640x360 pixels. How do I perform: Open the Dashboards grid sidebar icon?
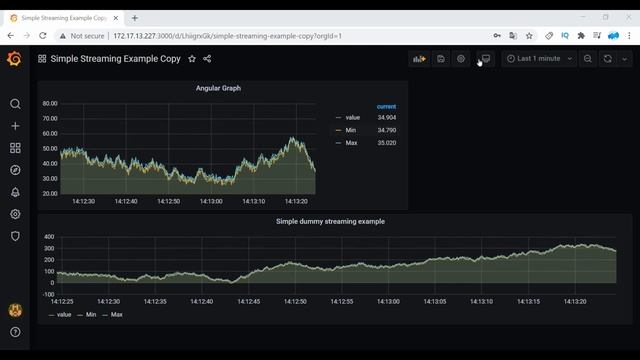pyautogui.click(x=15, y=148)
